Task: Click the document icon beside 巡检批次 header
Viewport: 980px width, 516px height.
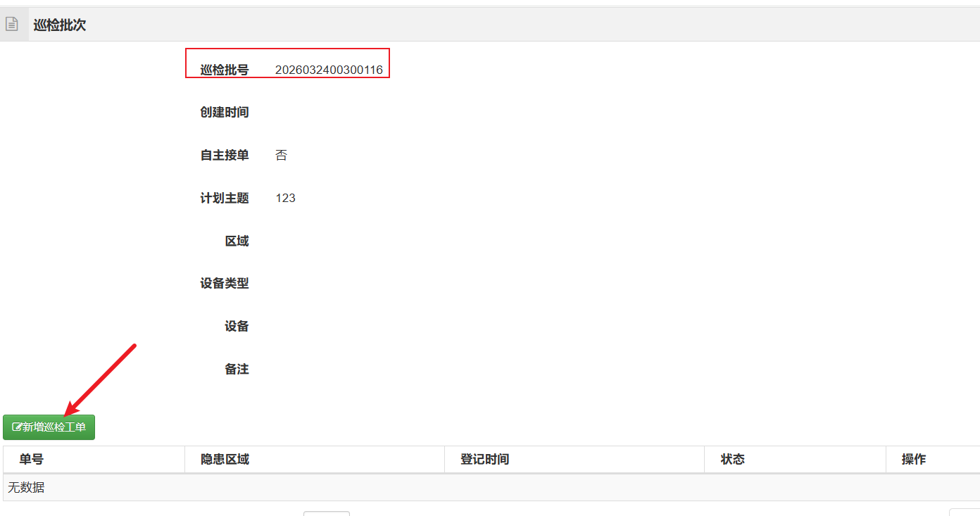Action: pos(11,25)
